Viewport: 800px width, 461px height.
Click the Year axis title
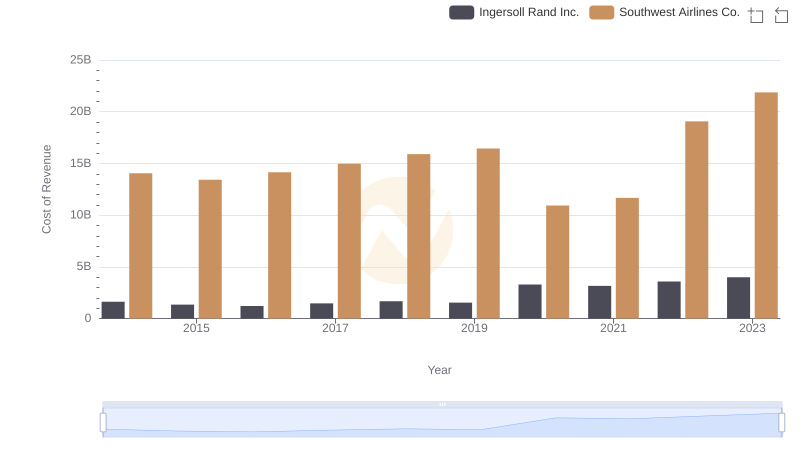(439, 370)
